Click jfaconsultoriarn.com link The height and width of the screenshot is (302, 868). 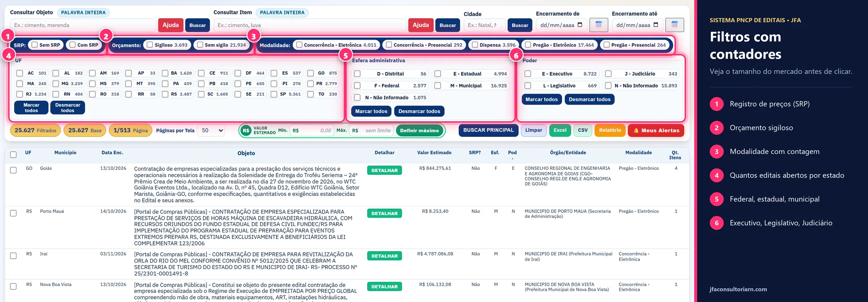[738, 289]
